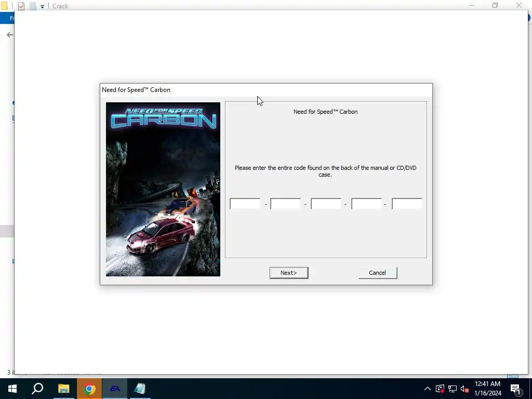Viewport: 532px width, 399px height.
Task: Click the blank new-folder icon in Crack title bar
Action: 33,6
